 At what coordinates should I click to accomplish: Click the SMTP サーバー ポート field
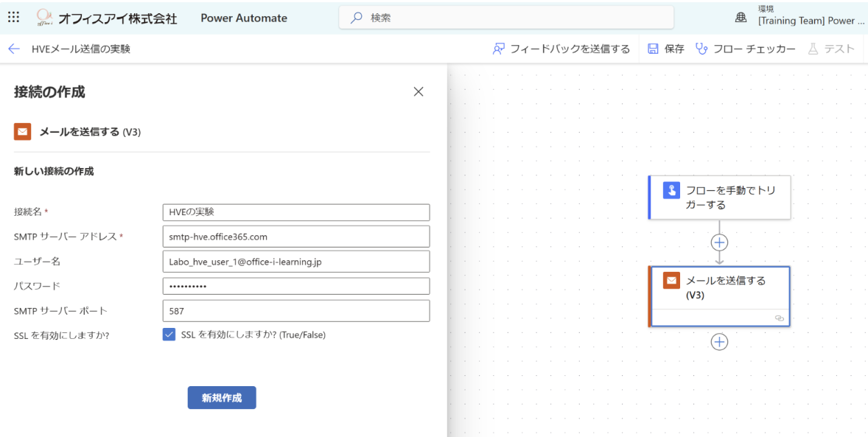click(x=296, y=311)
